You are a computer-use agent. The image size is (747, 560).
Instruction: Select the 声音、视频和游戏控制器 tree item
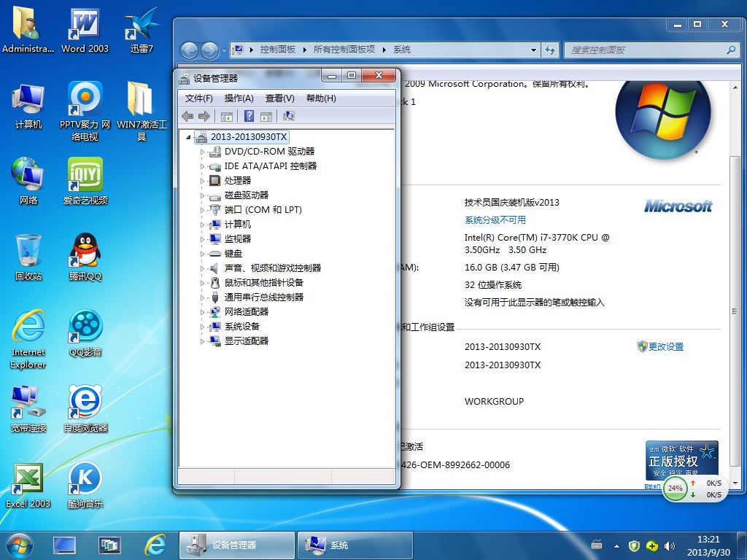273,268
